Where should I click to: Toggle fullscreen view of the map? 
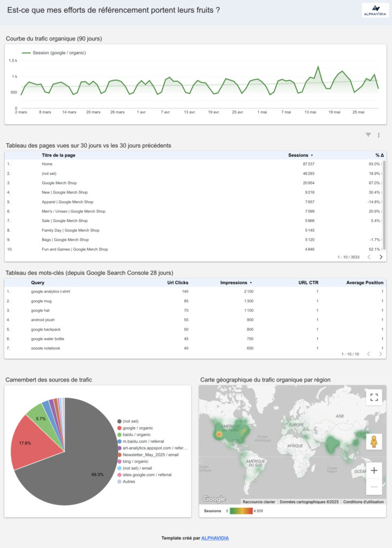pyautogui.click(x=374, y=397)
